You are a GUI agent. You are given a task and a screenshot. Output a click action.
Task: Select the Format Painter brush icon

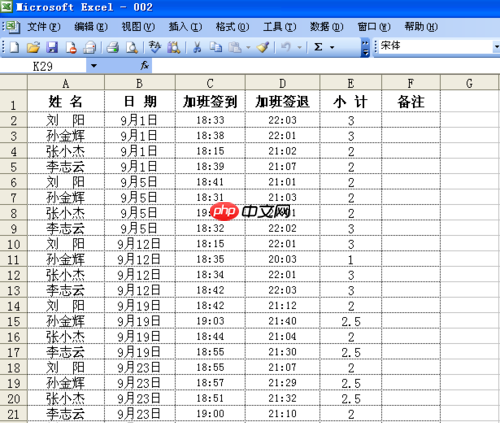pos(263,47)
